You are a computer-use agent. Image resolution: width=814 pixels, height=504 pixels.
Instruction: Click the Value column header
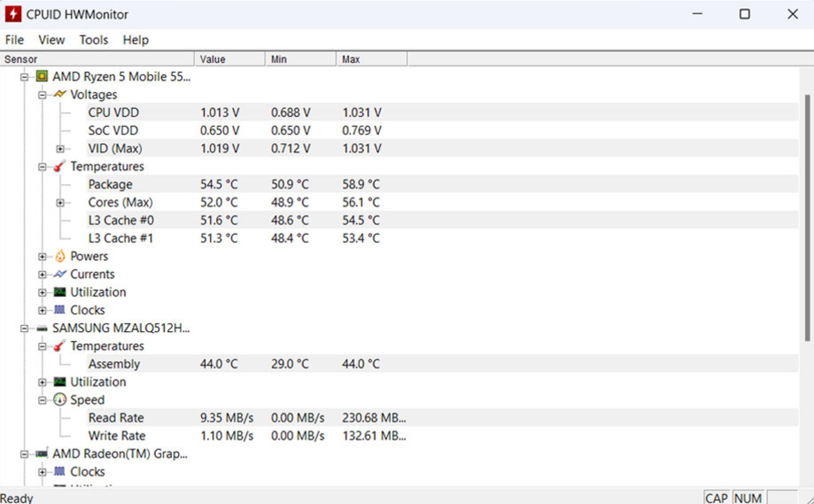[x=229, y=59]
